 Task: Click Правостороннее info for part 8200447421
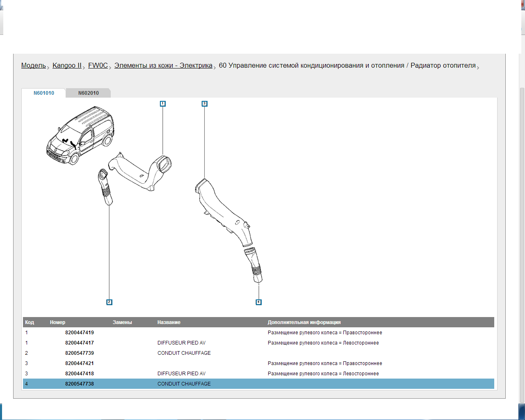coord(325,363)
